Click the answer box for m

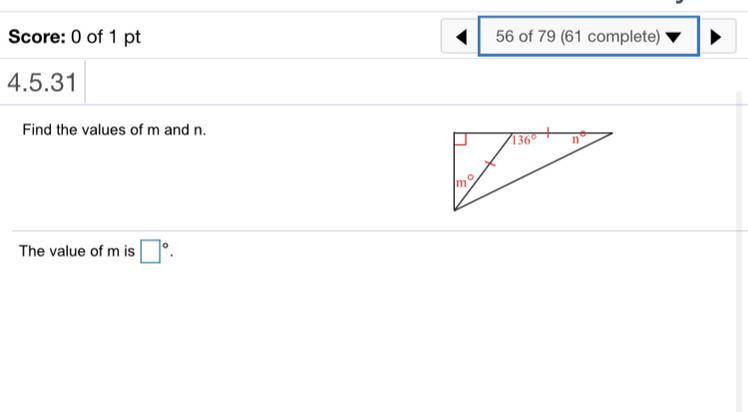150,252
